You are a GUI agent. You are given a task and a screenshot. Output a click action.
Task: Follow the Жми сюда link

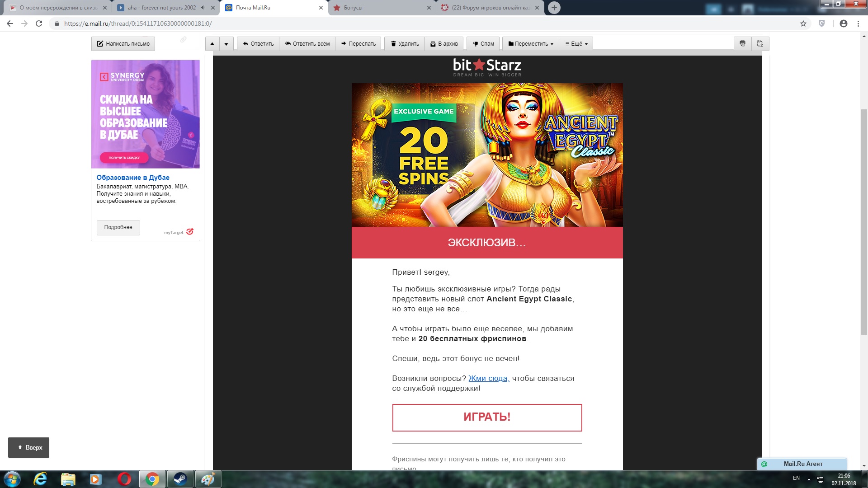pyautogui.click(x=488, y=379)
